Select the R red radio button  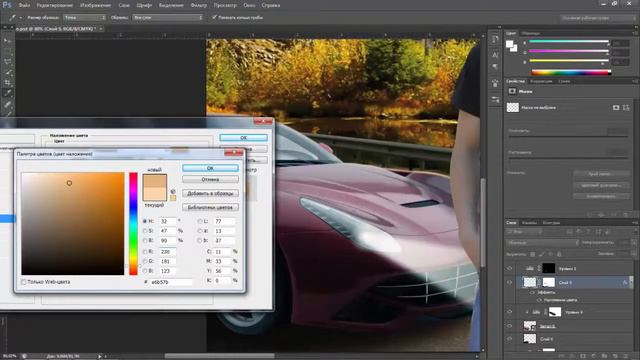point(145,252)
